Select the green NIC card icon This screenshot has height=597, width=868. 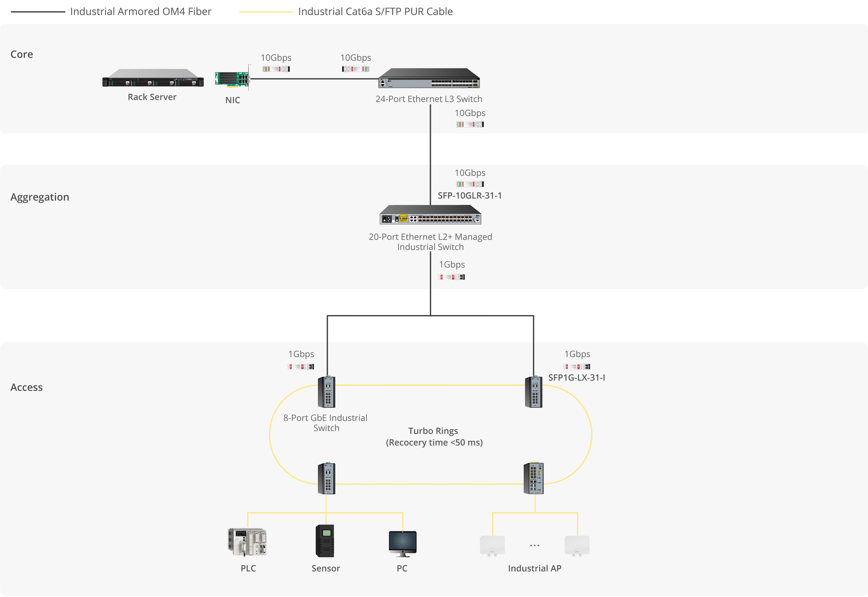click(x=232, y=79)
